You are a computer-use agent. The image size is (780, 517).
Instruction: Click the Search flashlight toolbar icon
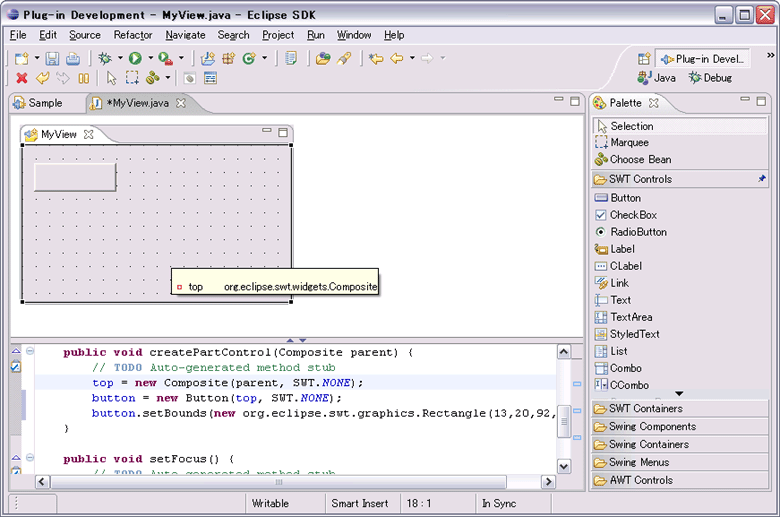pyautogui.click(x=344, y=58)
